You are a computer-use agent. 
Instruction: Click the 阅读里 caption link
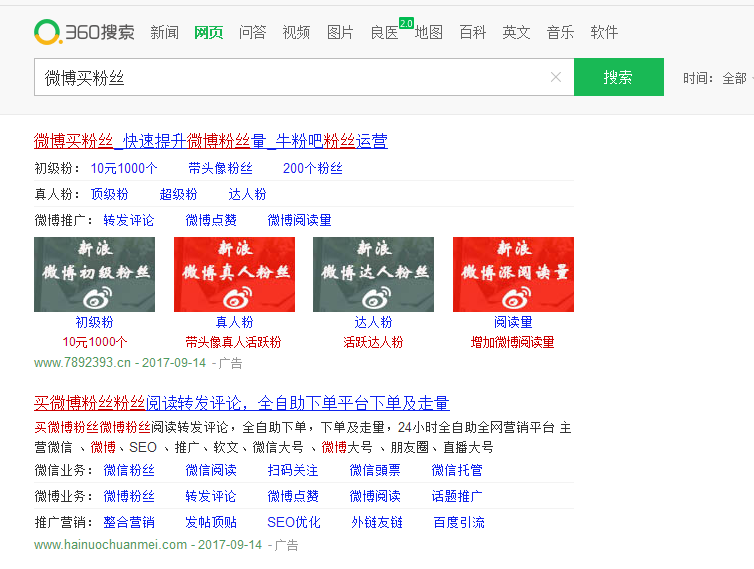[x=513, y=322]
